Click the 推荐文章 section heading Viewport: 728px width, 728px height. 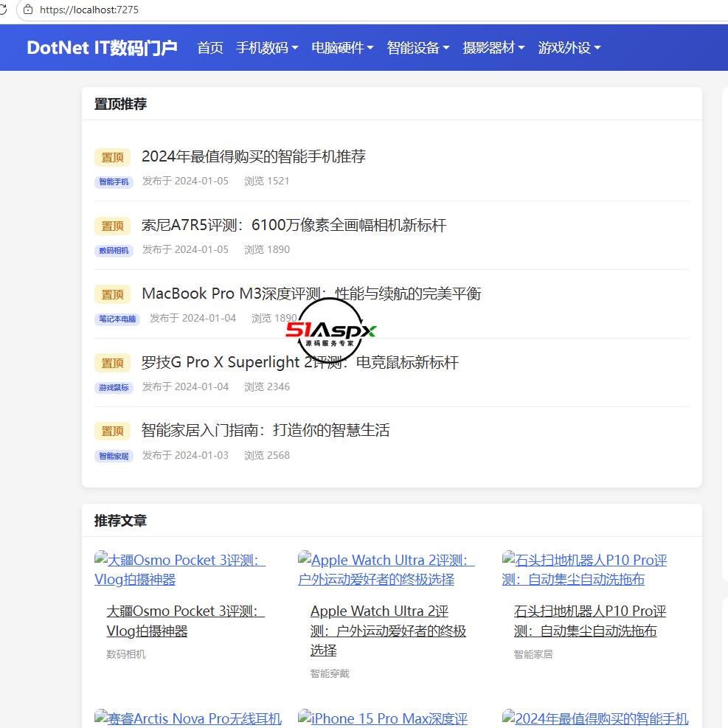pyautogui.click(x=120, y=521)
